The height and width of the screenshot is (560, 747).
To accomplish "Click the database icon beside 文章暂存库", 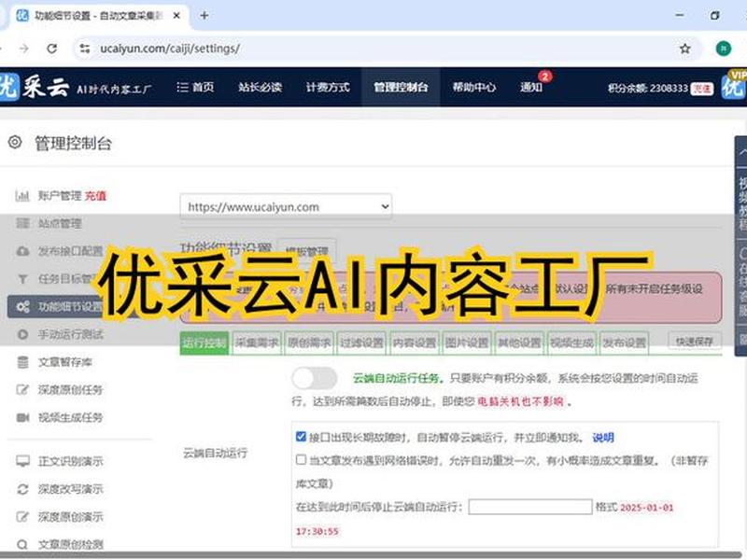I will [x=22, y=362].
